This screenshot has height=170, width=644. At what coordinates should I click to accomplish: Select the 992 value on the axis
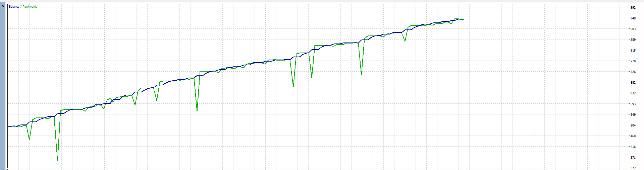(x=633, y=8)
